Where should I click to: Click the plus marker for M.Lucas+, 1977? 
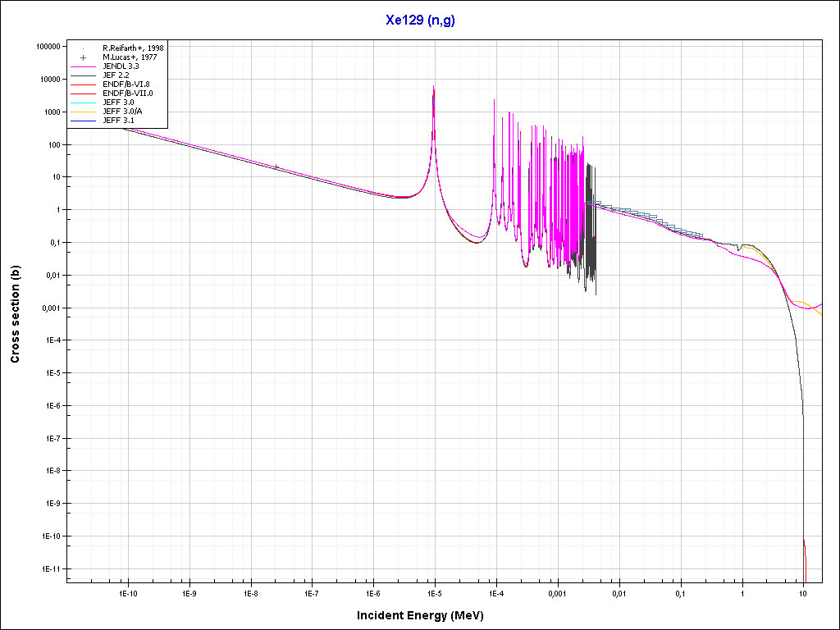(84, 57)
